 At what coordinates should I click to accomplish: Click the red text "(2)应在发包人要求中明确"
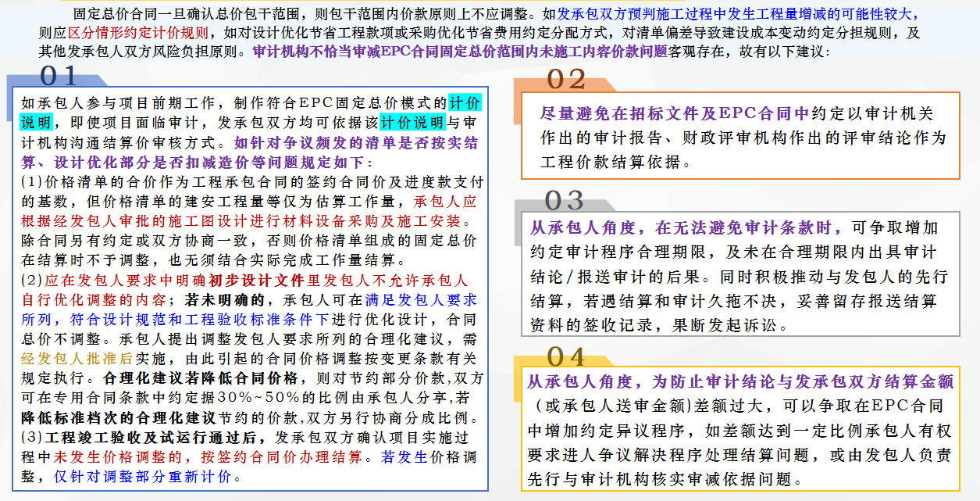(x=113, y=280)
